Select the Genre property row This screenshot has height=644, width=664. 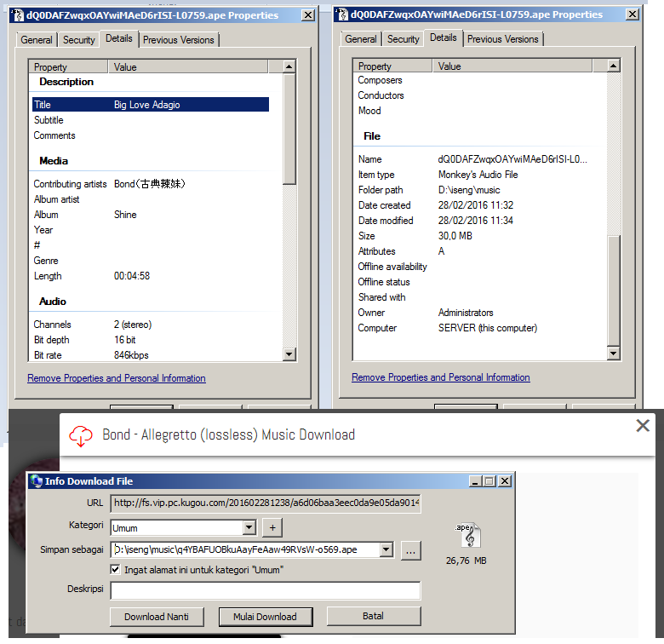[x=151, y=261]
